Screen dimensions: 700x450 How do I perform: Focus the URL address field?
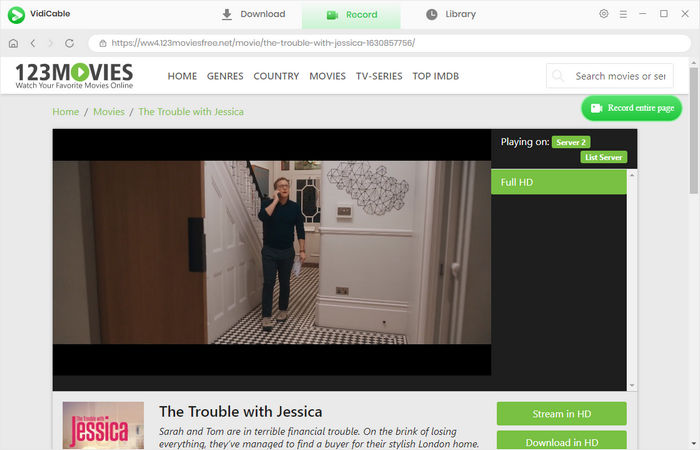[x=389, y=43]
